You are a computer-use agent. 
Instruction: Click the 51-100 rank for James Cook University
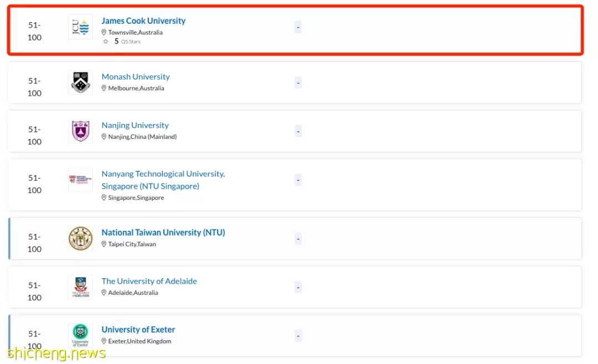[34, 31]
